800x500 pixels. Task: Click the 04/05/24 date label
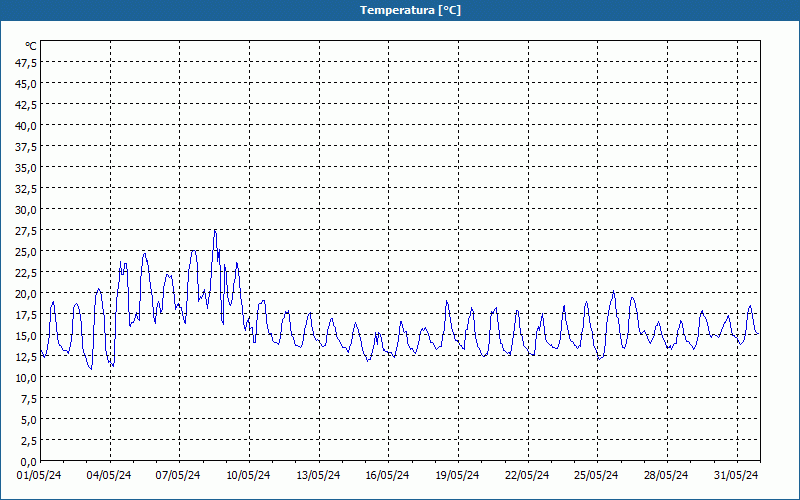coord(109,475)
